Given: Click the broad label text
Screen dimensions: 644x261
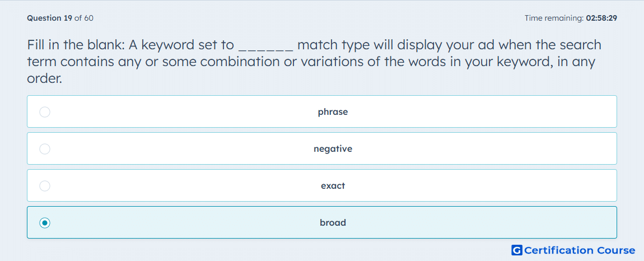Looking at the screenshot, I should [333, 223].
